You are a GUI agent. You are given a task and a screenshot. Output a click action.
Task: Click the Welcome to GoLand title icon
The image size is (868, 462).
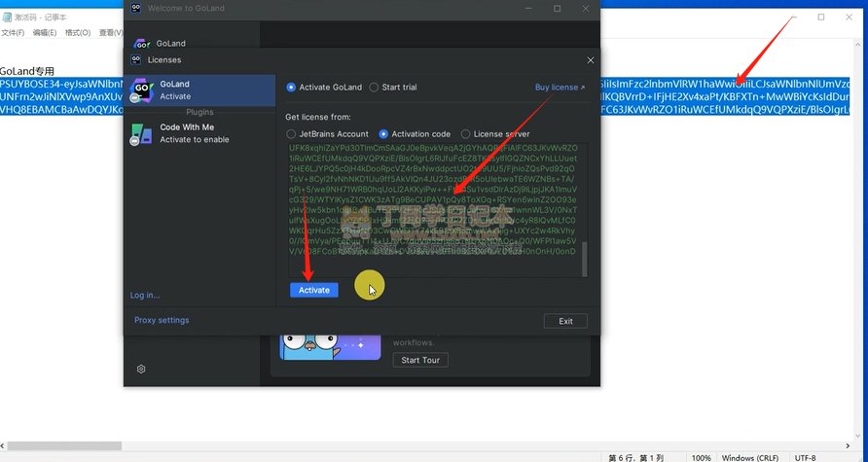click(135, 9)
